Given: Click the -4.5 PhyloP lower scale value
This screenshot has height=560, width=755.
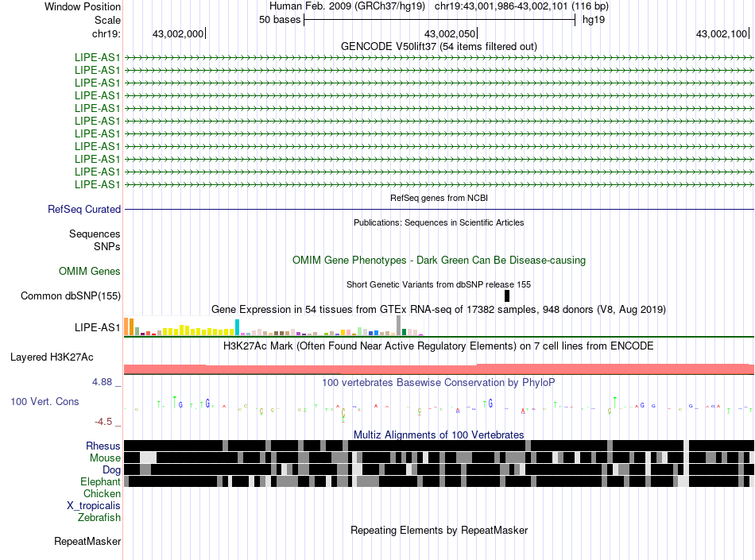Looking at the screenshot, I should click(x=103, y=422).
